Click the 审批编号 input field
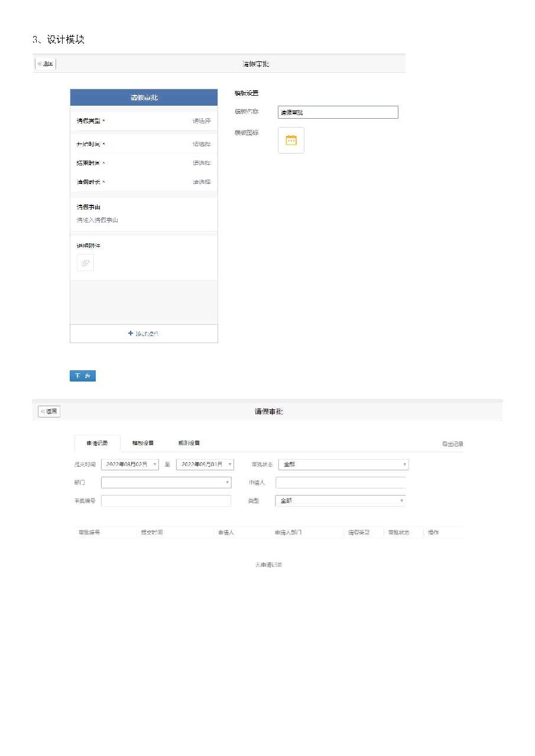 pos(166,501)
